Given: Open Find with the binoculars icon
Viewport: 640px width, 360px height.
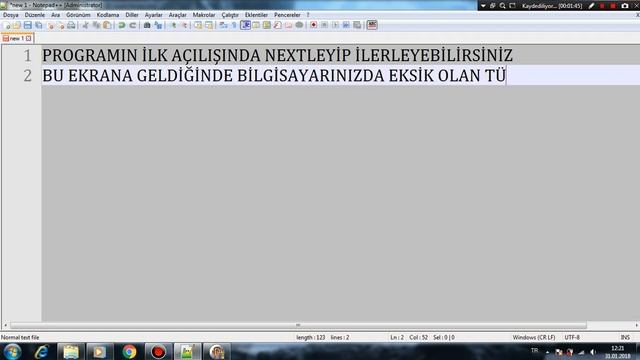Looking at the screenshot, I should 147,25.
